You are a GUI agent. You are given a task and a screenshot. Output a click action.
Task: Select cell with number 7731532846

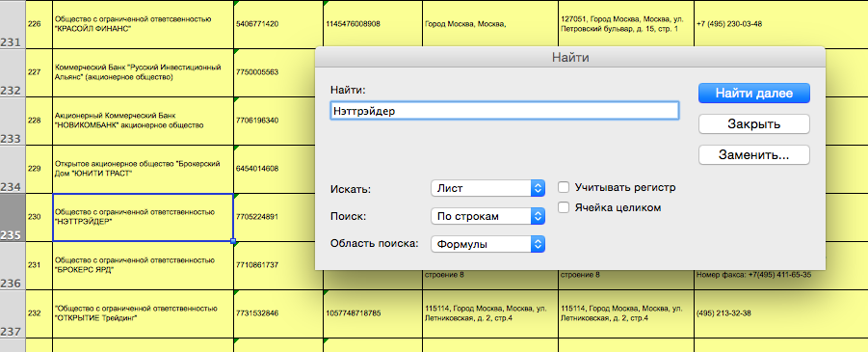tap(278, 314)
